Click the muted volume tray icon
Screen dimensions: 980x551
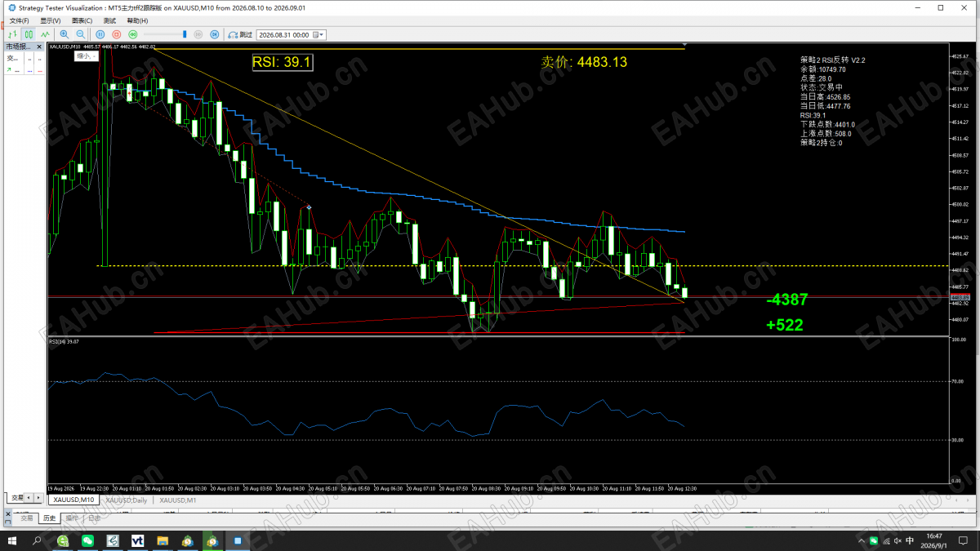(898, 540)
